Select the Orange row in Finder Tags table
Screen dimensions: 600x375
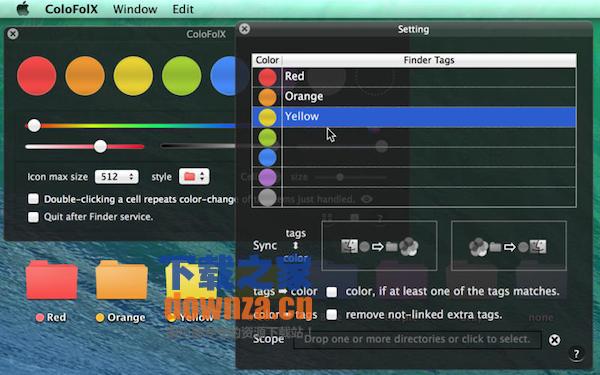[x=414, y=97]
